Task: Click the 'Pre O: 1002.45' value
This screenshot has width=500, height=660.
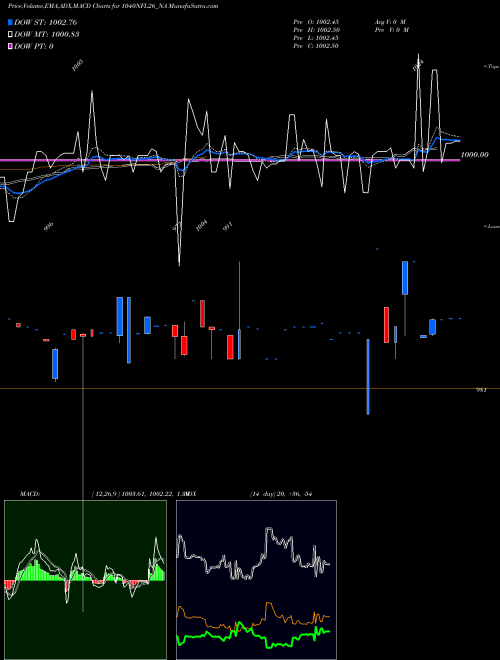Action: point(316,21)
